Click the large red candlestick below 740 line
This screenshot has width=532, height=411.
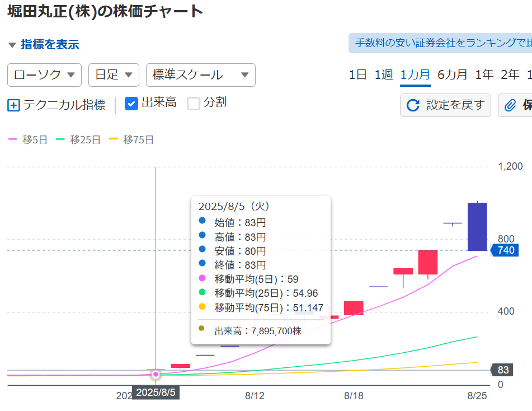click(427, 262)
